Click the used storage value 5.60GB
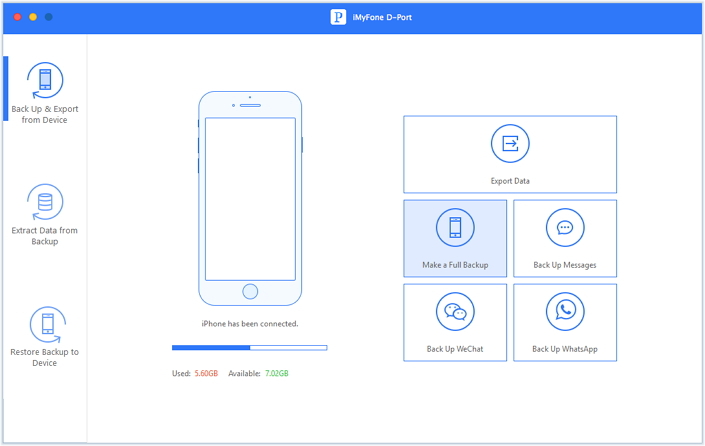This screenshot has height=446, width=705. pyautogui.click(x=206, y=373)
